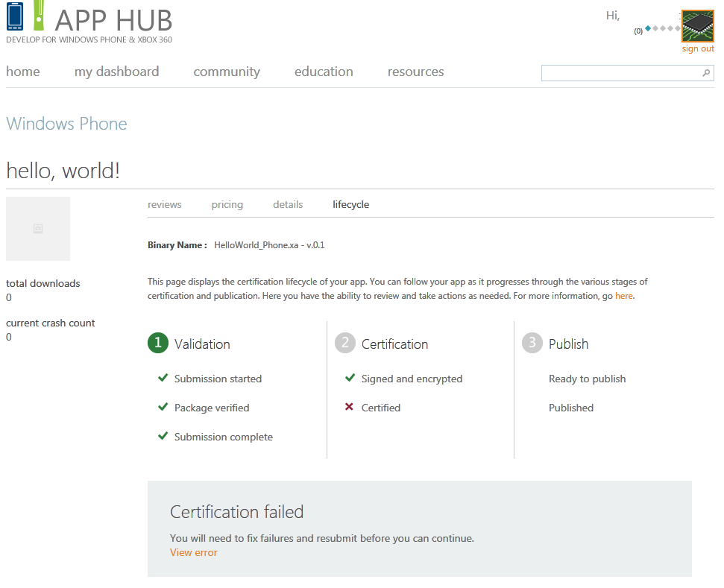Click the 'Certified' status text

(381, 408)
